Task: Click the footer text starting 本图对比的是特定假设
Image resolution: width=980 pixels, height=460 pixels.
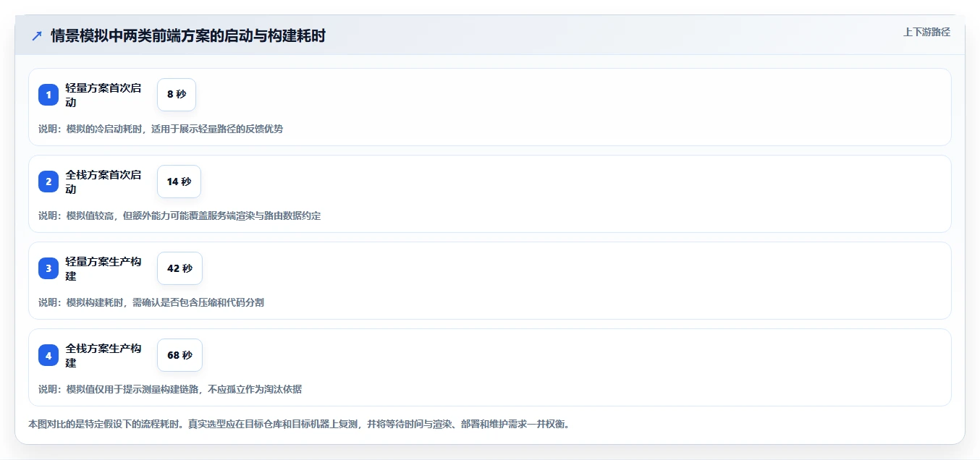Action: point(299,424)
